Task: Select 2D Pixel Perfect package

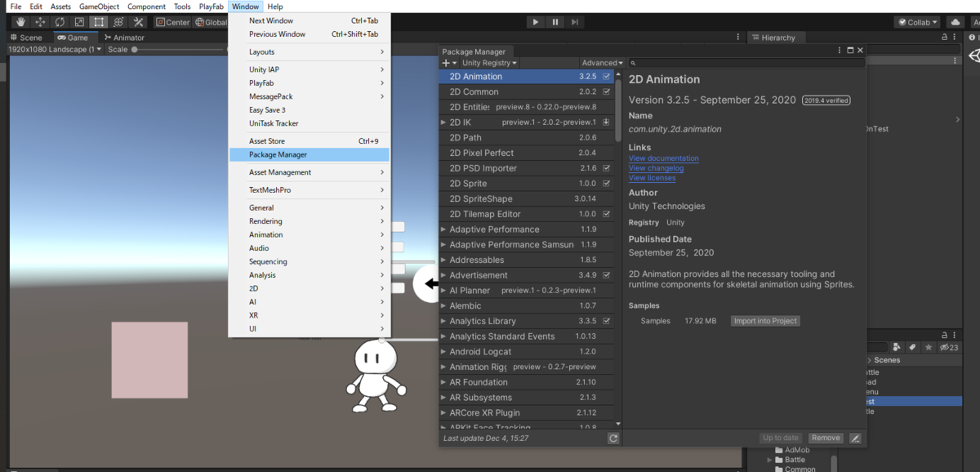Action: (526, 153)
